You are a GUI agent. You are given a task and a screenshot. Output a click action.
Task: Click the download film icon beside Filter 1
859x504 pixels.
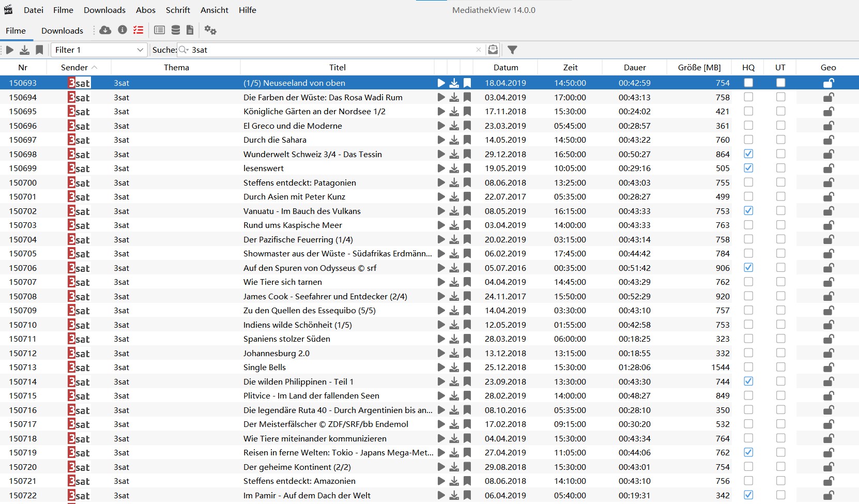point(24,50)
